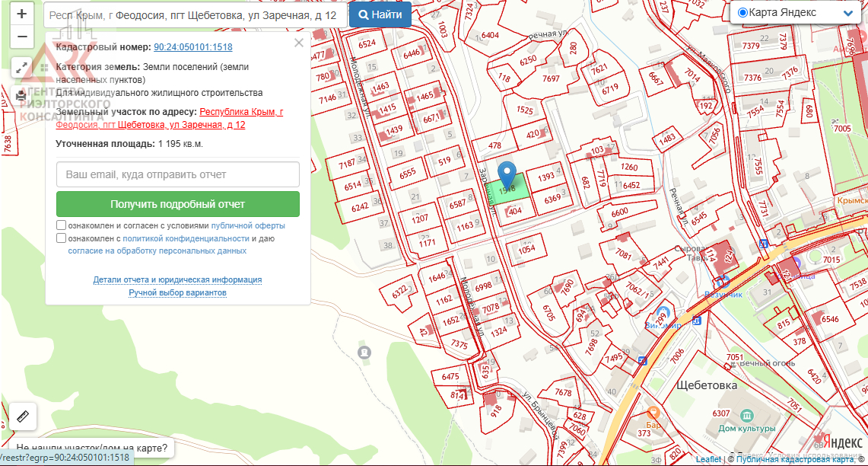Expand Детали отчета и юридическая информация

pos(177,280)
